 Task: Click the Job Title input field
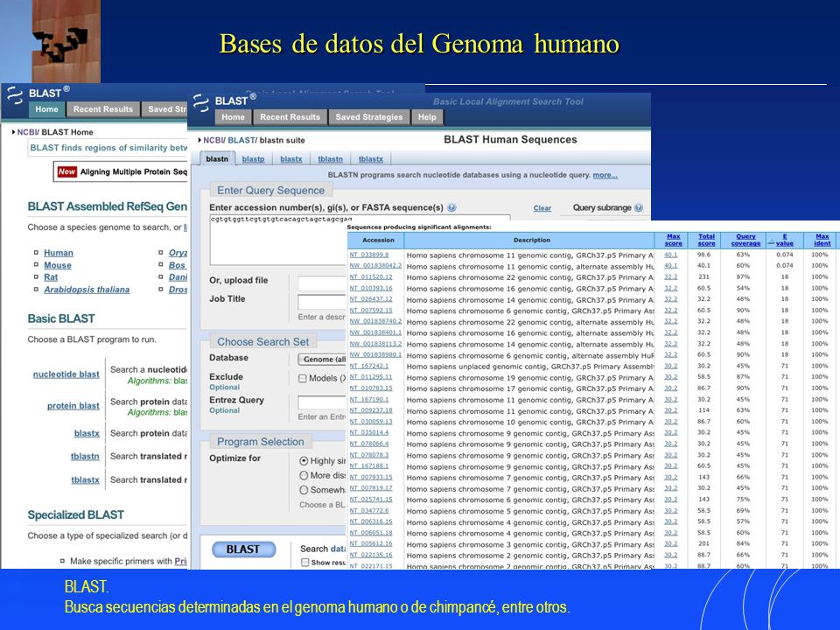pos(322,302)
